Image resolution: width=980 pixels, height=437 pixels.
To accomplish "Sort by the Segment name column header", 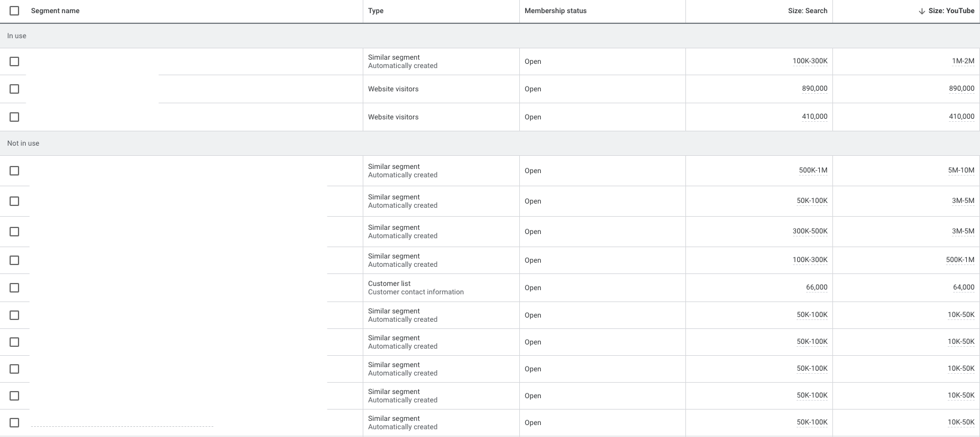I will coord(55,11).
